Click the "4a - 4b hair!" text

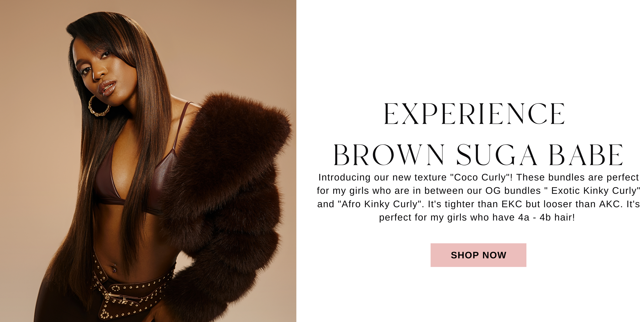coord(547,217)
